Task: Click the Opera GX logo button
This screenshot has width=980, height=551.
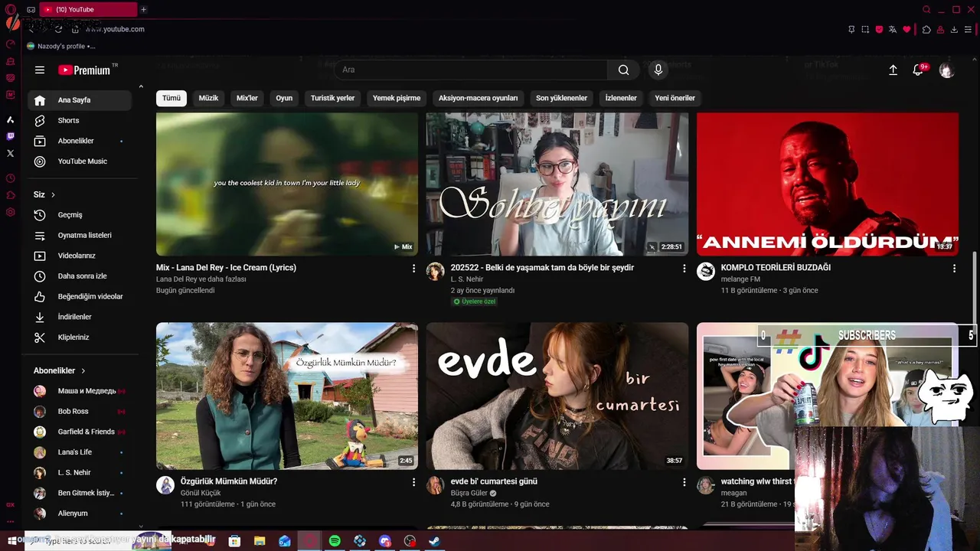Action: point(11,10)
